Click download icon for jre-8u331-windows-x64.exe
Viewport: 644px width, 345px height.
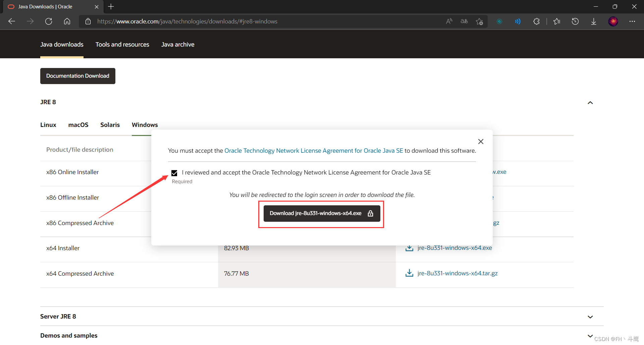click(409, 248)
